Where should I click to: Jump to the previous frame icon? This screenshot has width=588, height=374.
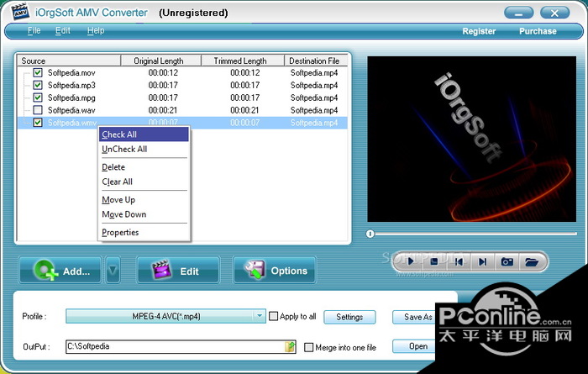click(459, 262)
